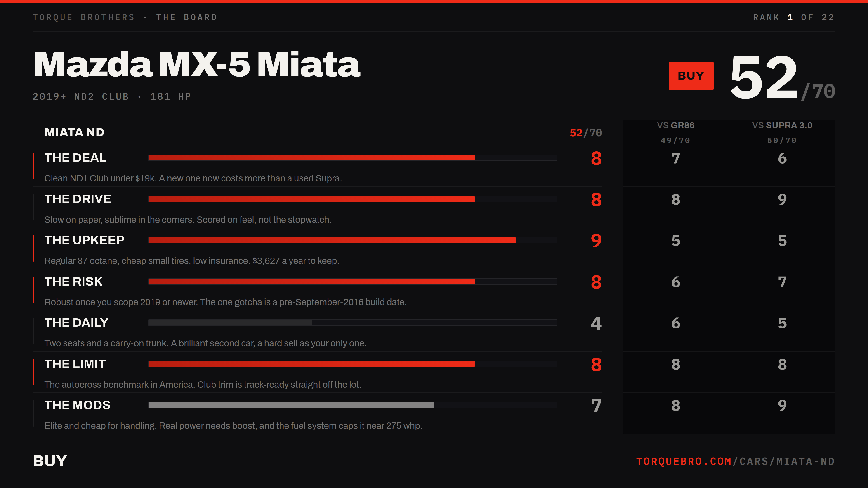Image resolution: width=868 pixels, height=488 pixels.
Task: Click the Mazda MX-5 Miata title
Action: point(197,64)
